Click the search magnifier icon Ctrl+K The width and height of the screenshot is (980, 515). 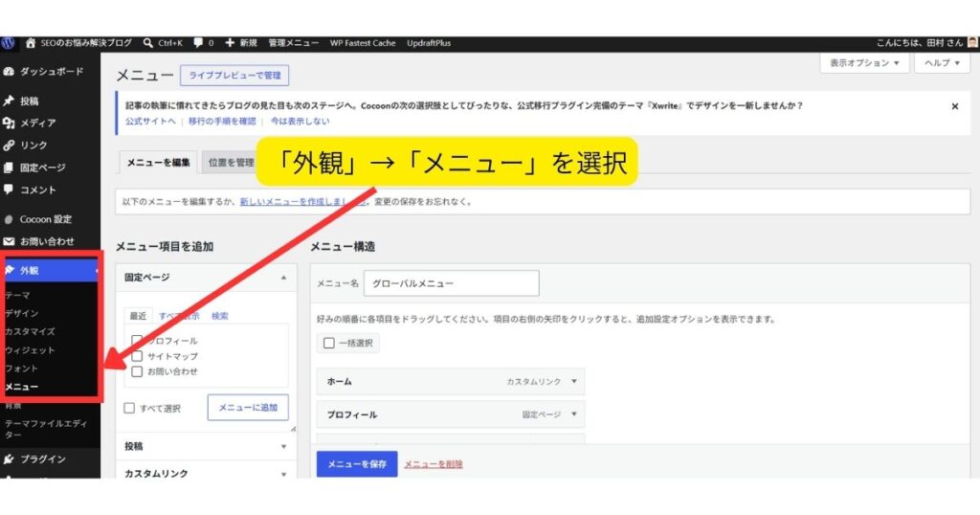(148, 43)
